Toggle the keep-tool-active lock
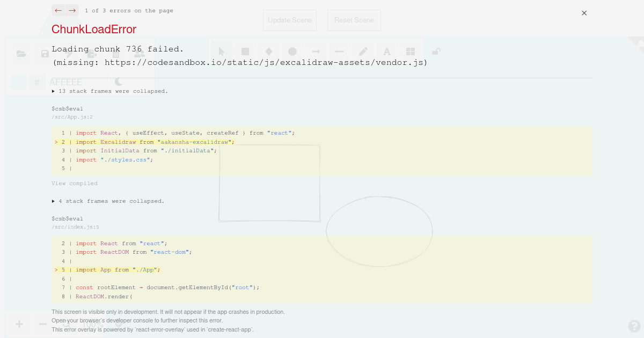Viewport: 644px width, 338px height. click(436, 51)
